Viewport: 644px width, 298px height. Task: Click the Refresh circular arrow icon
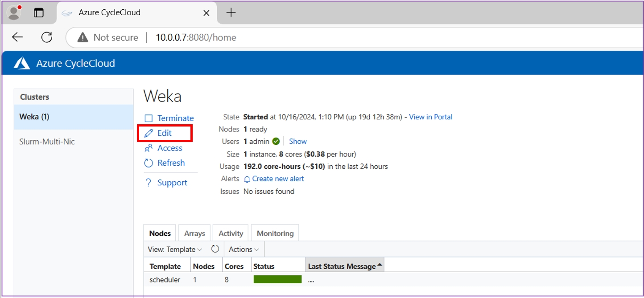point(149,163)
